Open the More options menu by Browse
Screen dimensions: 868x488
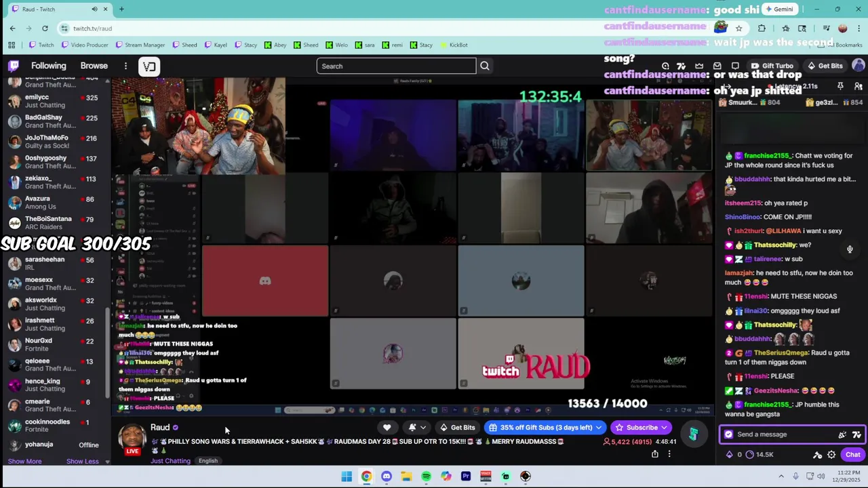tap(125, 66)
